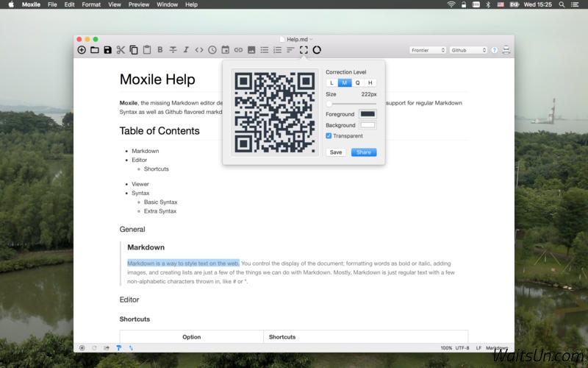Open the 100% zoom selector

446,348
